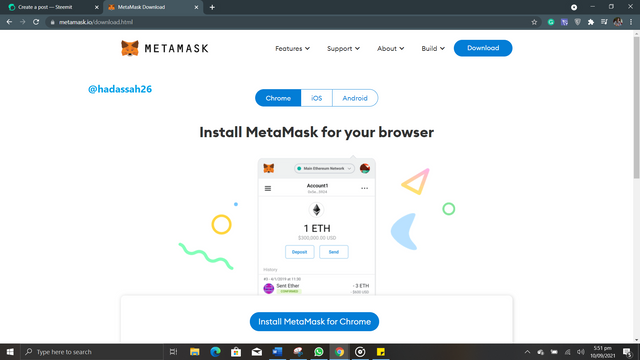Click Install MetaMask for Chrome button

[314, 322]
